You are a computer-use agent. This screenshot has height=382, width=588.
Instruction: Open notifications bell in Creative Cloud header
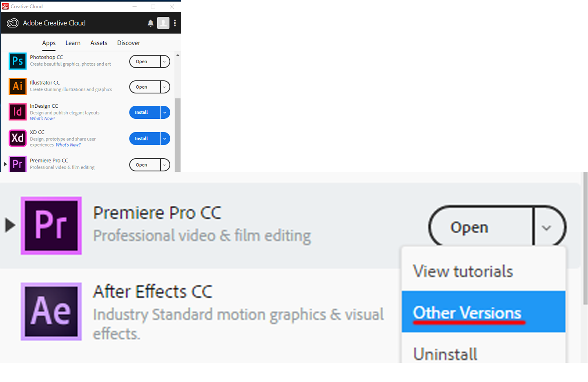150,23
